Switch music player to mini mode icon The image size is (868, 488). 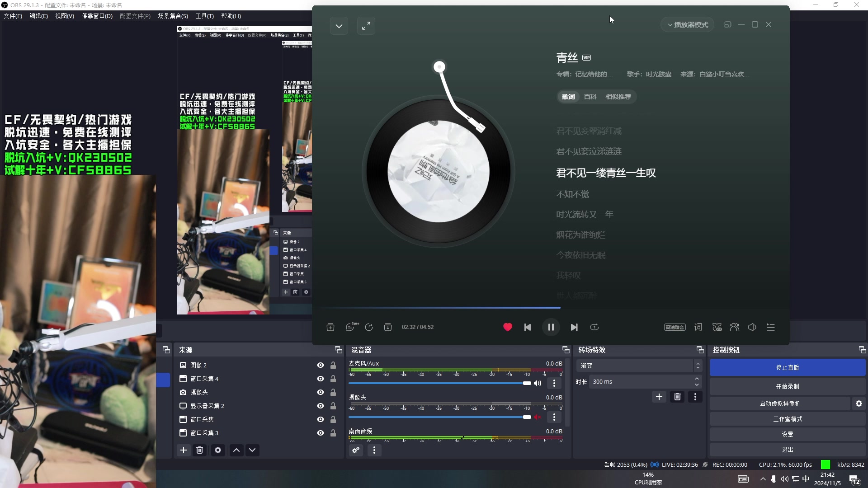pyautogui.click(x=727, y=24)
